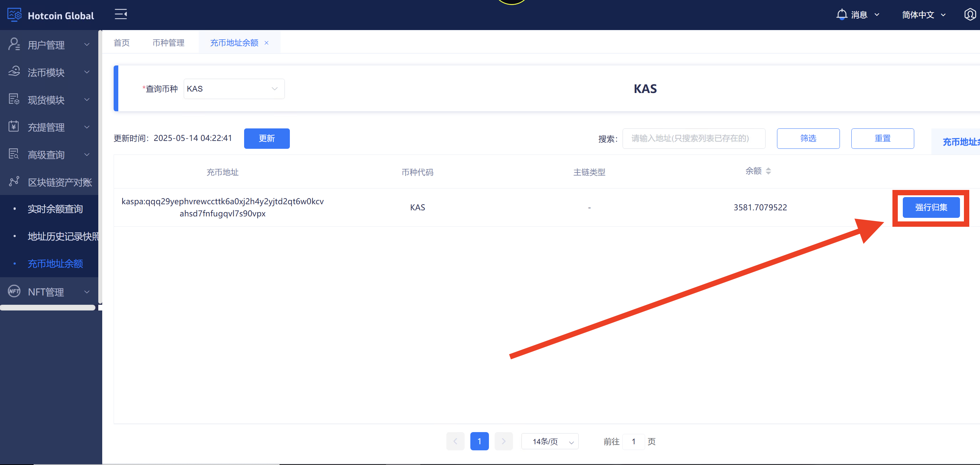Open the notification bell icon
Screen dimensions: 980x465
coord(842,14)
